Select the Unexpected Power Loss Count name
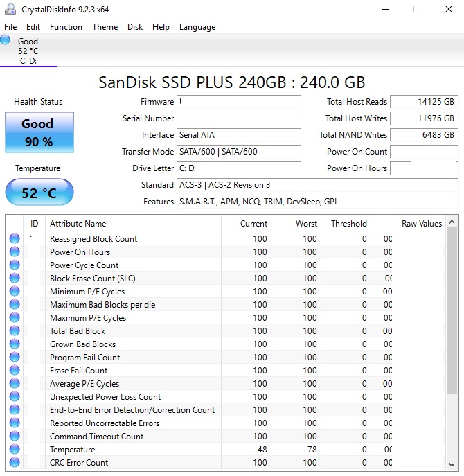This screenshot has height=476, width=464. (x=105, y=397)
